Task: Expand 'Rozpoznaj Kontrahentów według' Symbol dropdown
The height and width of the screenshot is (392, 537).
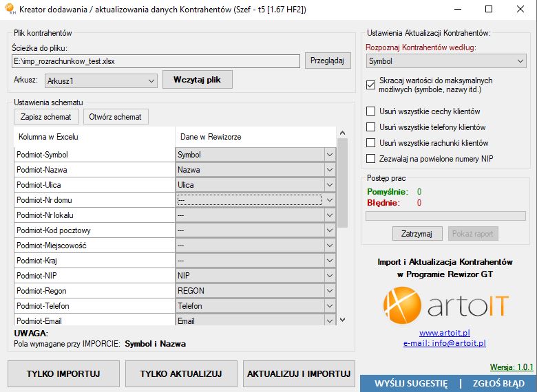Action: (445, 61)
